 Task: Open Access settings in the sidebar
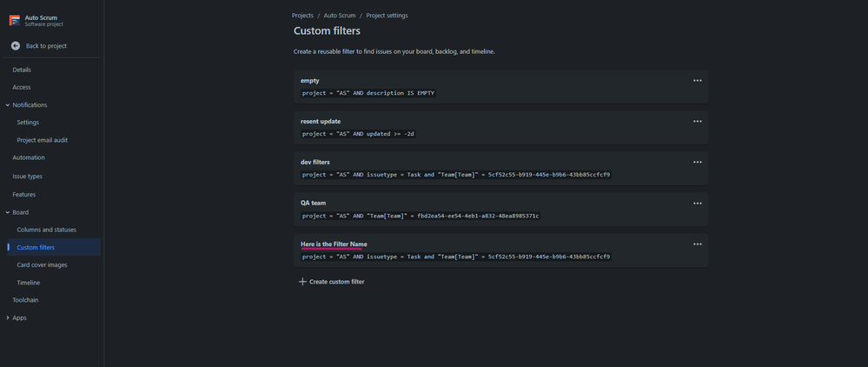point(22,87)
